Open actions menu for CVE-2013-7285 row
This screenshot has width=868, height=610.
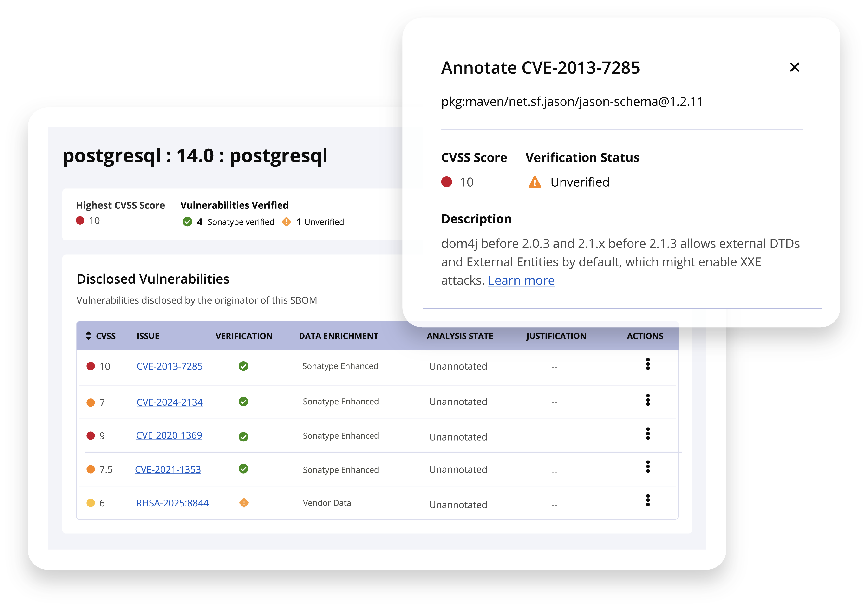click(x=648, y=364)
